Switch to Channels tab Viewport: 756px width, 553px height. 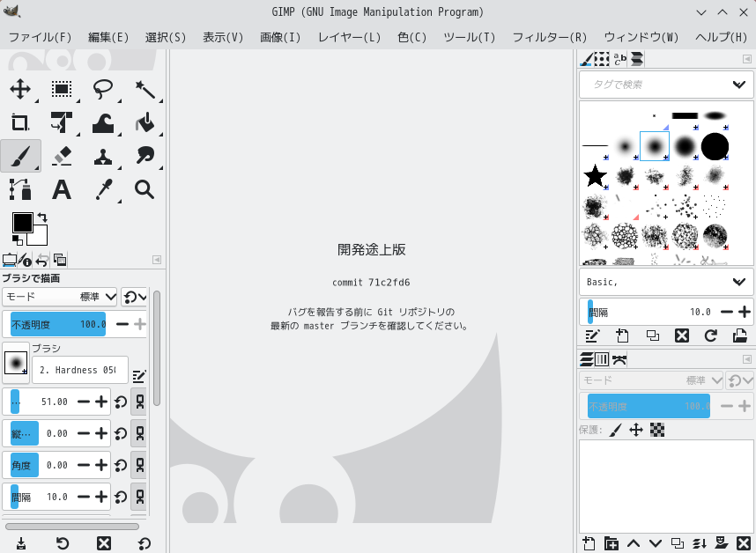coord(602,360)
